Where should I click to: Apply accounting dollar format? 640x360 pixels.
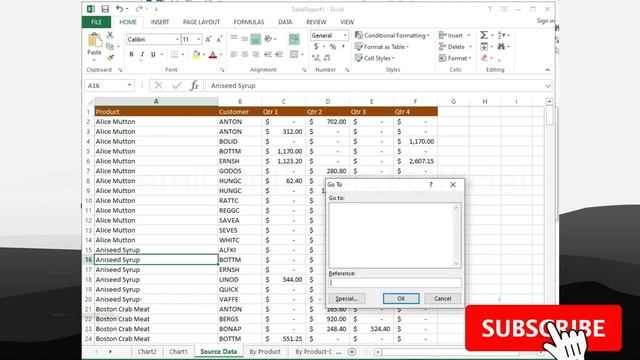tap(316, 47)
